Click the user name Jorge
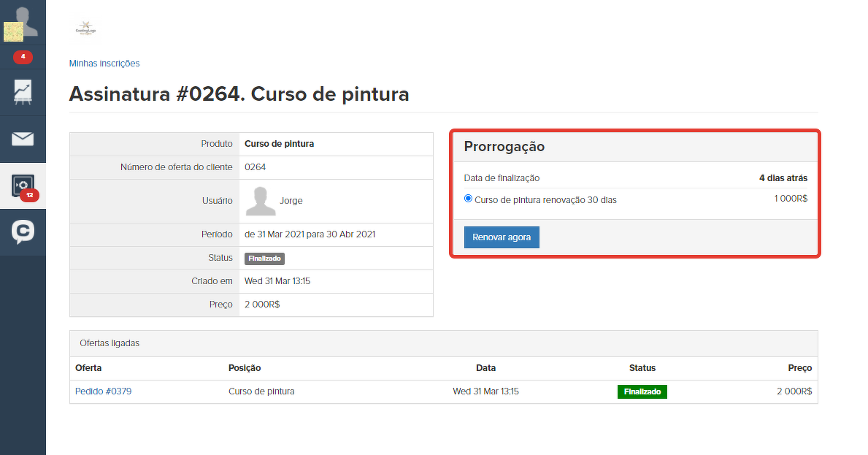This screenshot has width=868, height=455. (x=291, y=201)
